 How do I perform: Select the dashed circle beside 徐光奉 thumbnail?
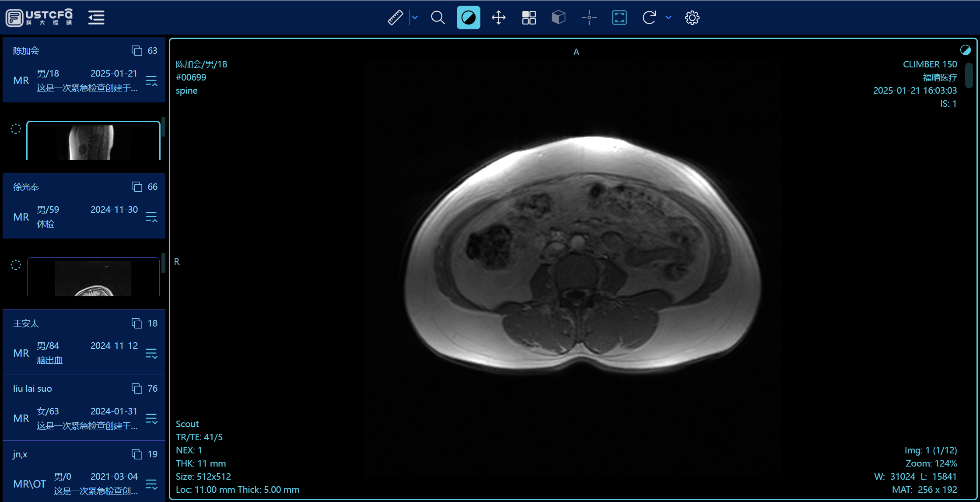coord(16,265)
